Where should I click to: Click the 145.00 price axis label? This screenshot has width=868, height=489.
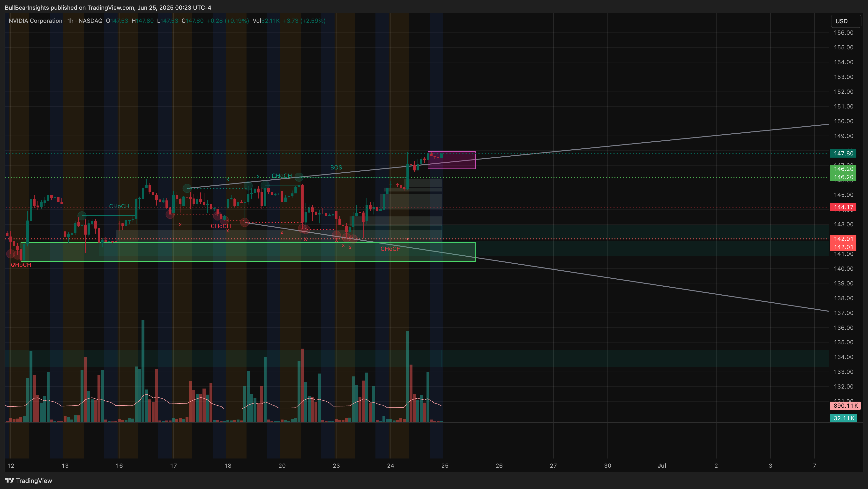843,195
